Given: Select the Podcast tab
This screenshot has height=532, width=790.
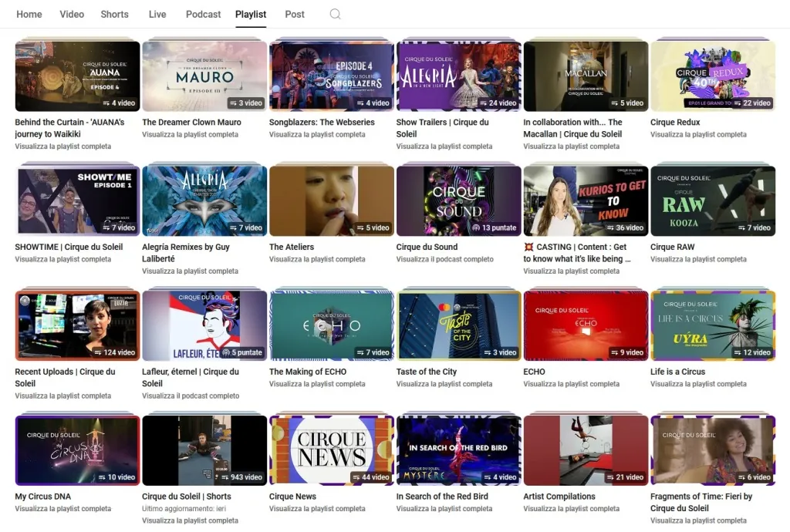Looking at the screenshot, I should point(203,14).
